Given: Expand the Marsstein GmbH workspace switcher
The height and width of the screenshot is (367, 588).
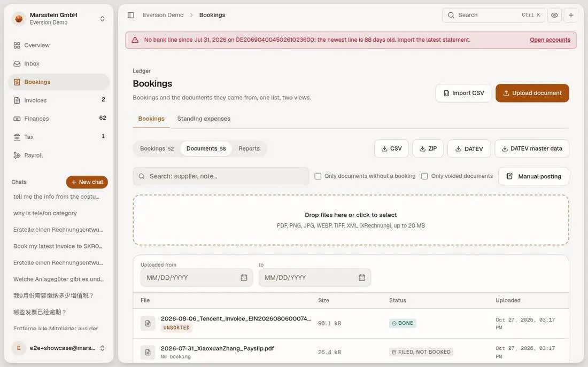Looking at the screenshot, I should (x=102, y=19).
